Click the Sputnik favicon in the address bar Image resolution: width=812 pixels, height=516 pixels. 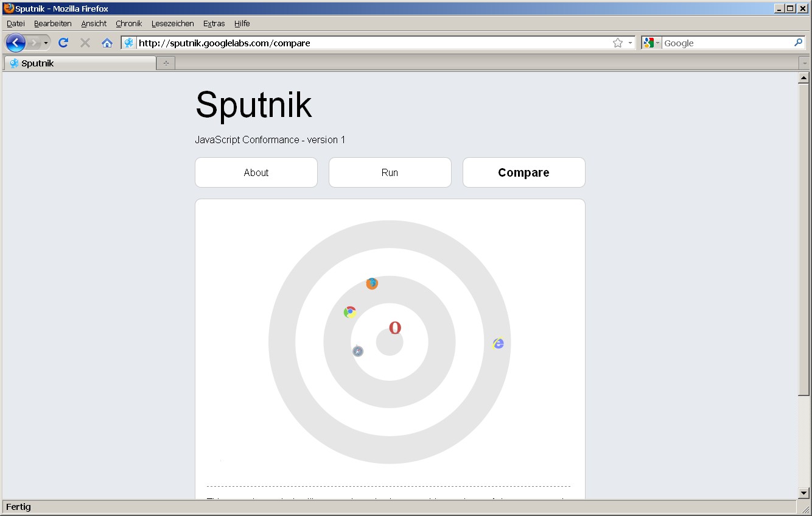(128, 43)
